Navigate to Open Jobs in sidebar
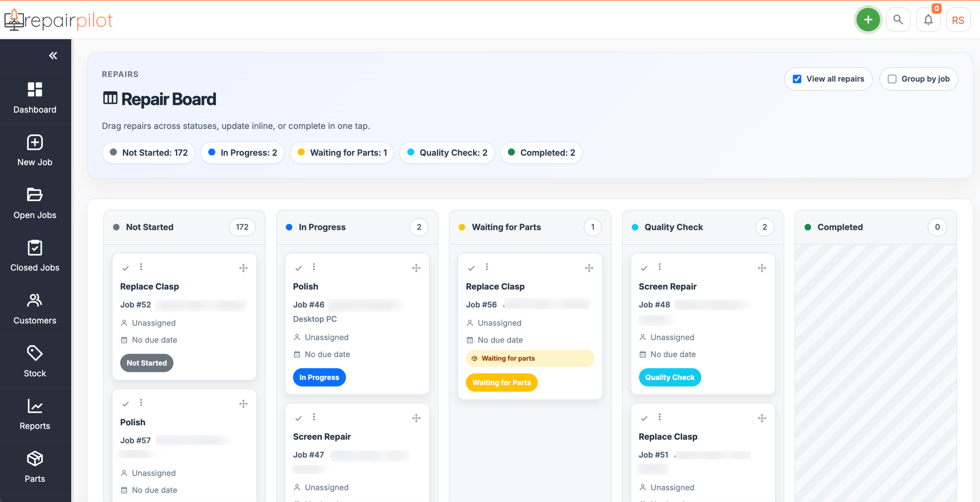 35,204
